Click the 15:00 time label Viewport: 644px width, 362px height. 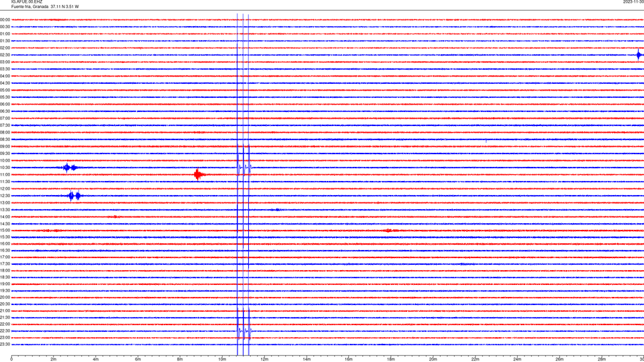[x=5, y=230]
